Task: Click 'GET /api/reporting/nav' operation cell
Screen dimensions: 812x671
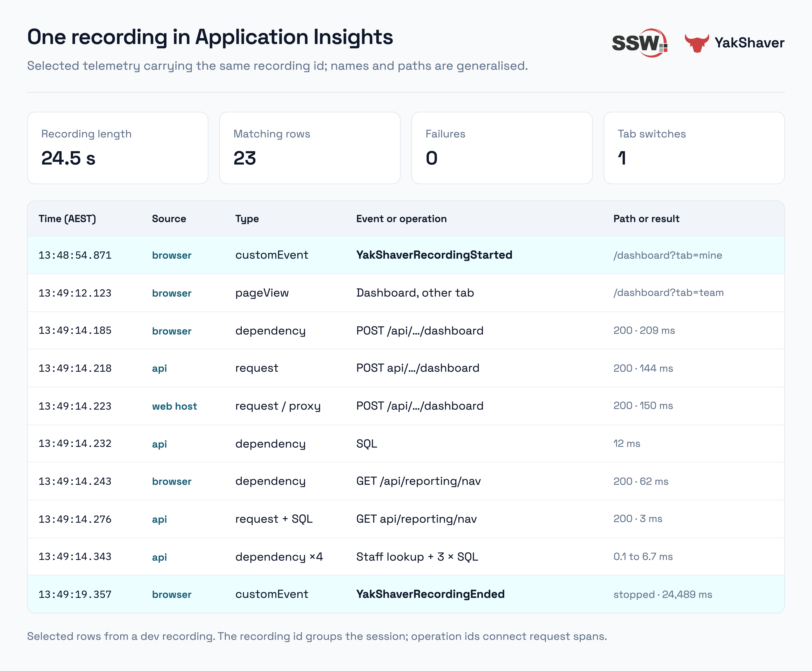Action: [x=418, y=481]
